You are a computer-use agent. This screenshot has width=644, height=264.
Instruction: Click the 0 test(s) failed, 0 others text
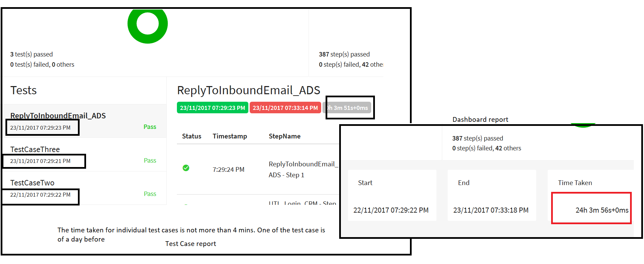(x=42, y=64)
